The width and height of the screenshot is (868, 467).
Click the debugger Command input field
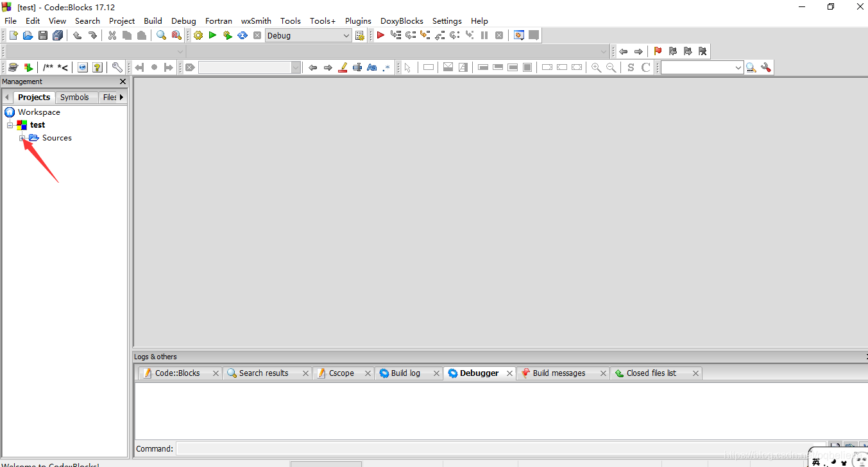(x=501, y=448)
